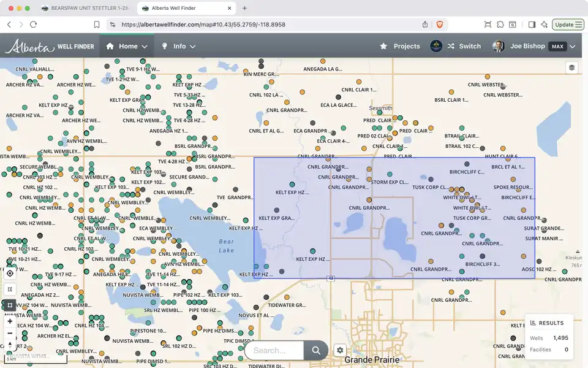
Task: Click Grande Prairie city label
Action: coord(372,360)
